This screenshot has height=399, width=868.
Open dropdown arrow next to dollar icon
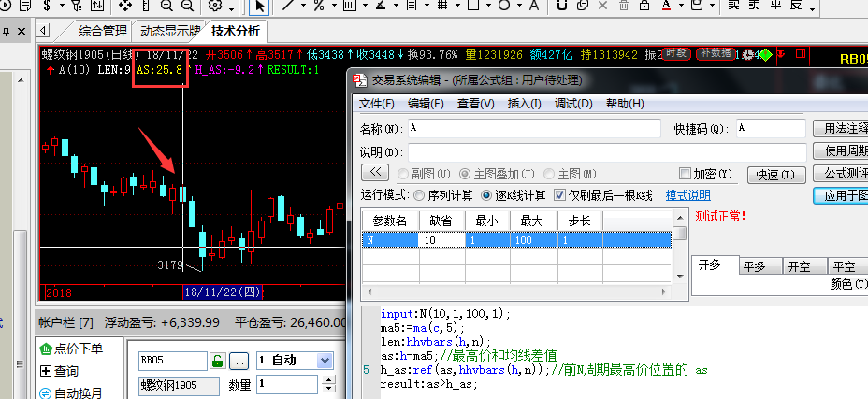(62, 7)
